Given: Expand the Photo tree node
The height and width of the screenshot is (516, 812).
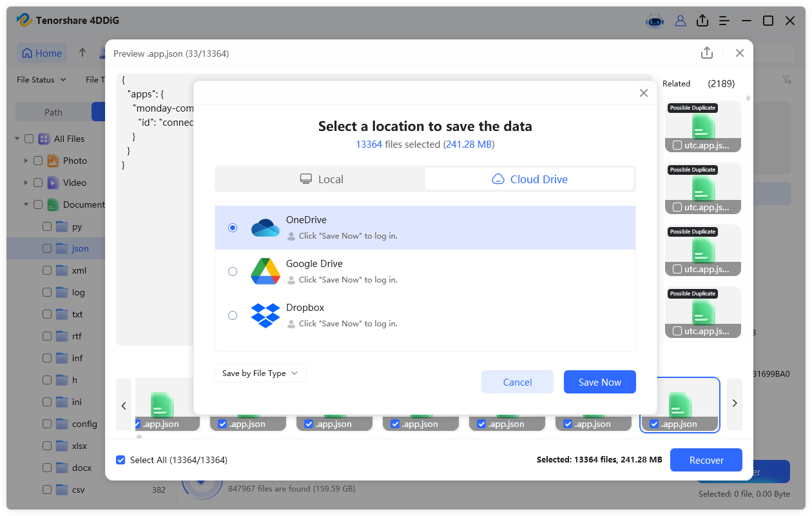Looking at the screenshot, I should pyautogui.click(x=26, y=161).
